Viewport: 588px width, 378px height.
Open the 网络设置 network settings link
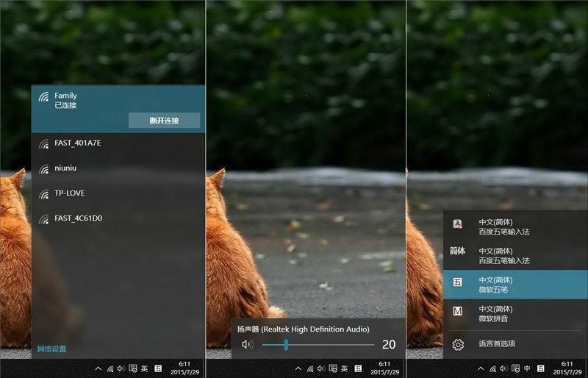tap(51, 349)
